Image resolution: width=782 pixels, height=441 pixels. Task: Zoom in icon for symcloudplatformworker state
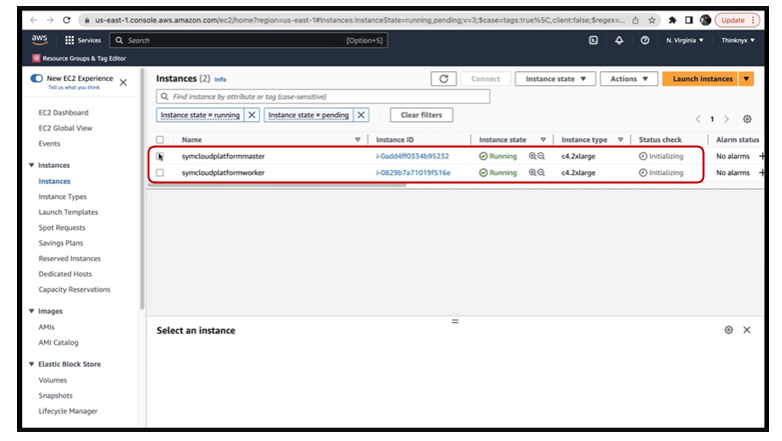pos(533,173)
